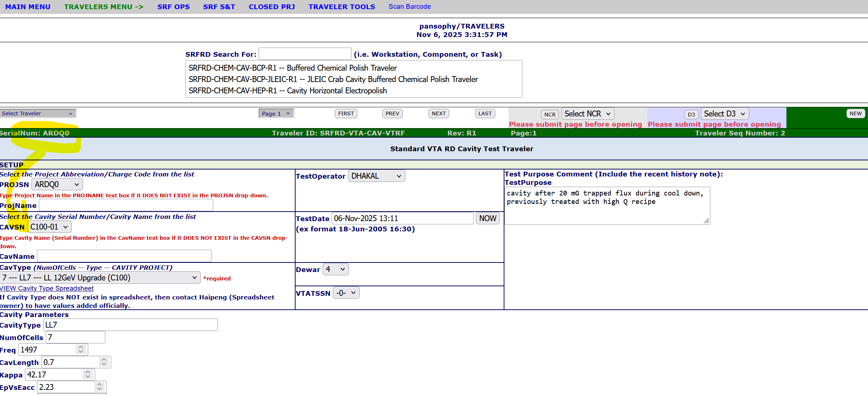Open the SRF OPS menu
This screenshot has height=395, width=868.
(173, 7)
